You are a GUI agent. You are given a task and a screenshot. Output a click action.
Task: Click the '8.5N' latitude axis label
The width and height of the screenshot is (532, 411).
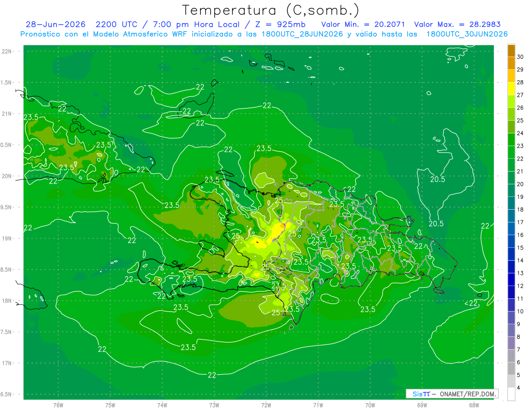click(7, 270)
